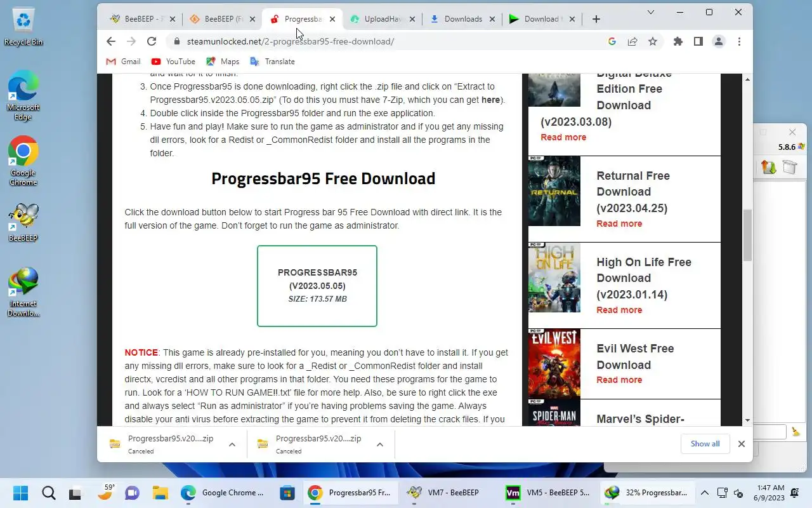Open Evil West Free Download title
The height and width of the screenshot is (508, 812).
click(x=635, y=357)
